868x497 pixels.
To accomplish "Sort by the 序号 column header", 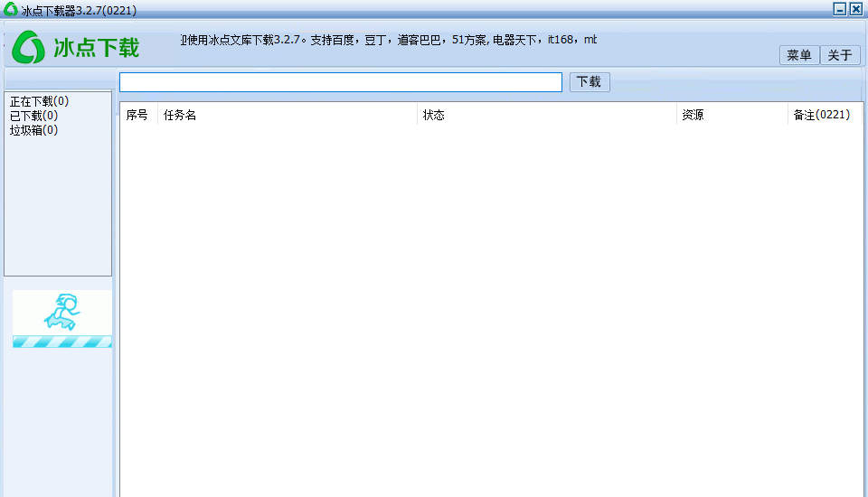I will click(137, 115).
